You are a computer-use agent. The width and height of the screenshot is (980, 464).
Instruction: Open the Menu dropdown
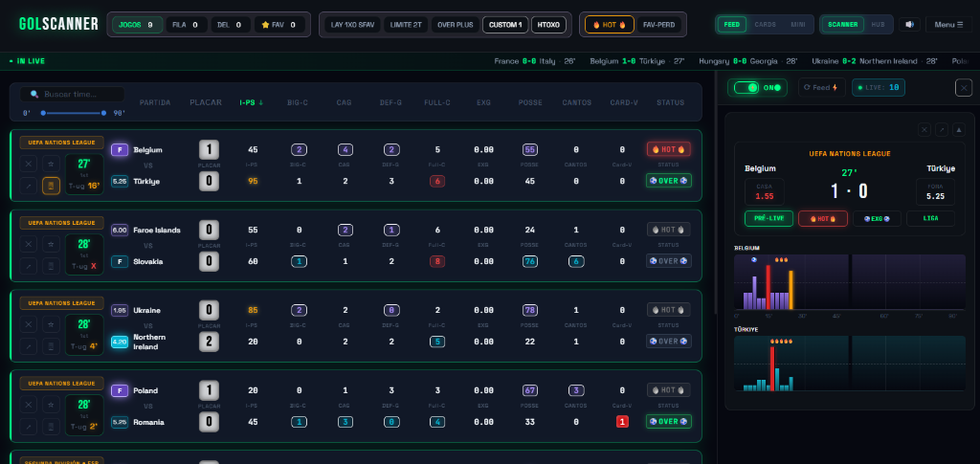(948, 24)
